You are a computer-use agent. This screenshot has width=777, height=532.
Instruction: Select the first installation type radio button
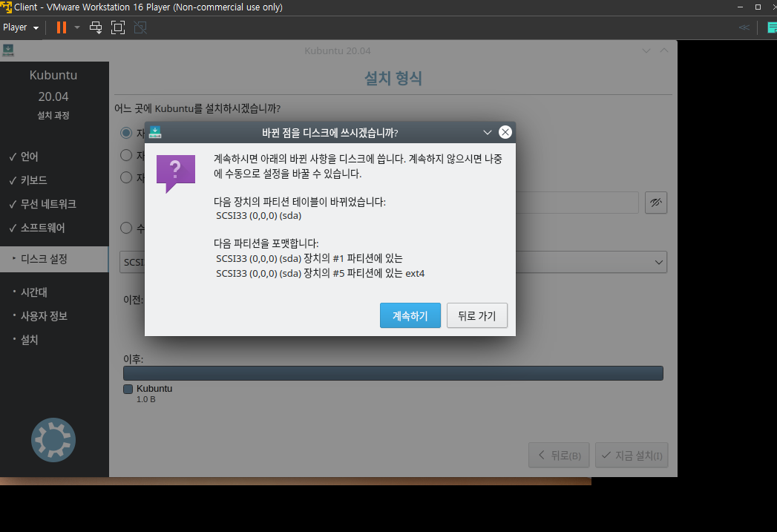(x=126, y=133)
